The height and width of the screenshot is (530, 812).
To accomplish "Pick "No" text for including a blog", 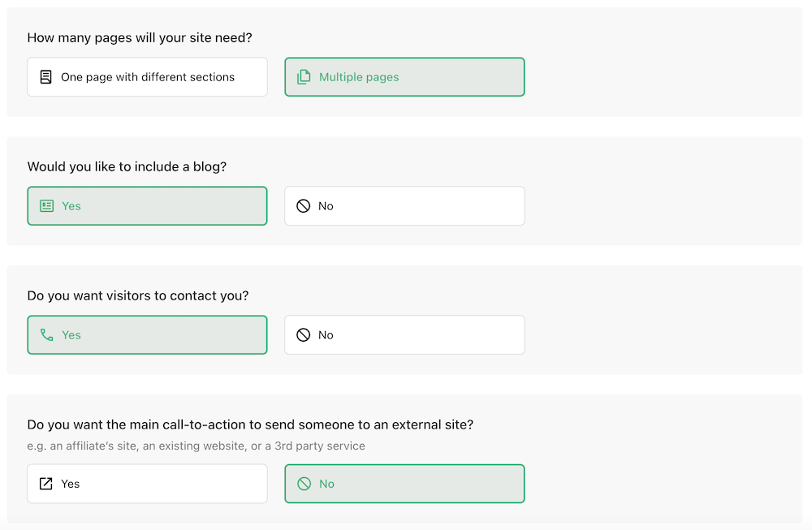I will [x=326, y=206].
